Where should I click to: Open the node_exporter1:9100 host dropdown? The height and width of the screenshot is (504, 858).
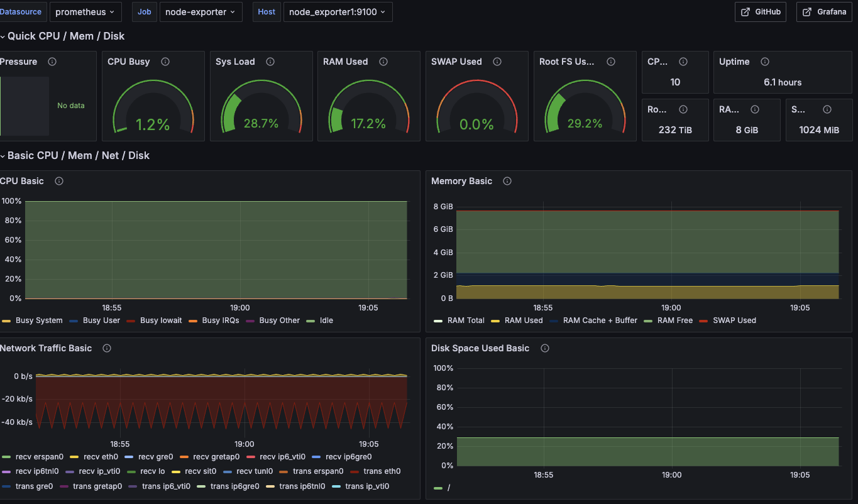coord(338,12)
